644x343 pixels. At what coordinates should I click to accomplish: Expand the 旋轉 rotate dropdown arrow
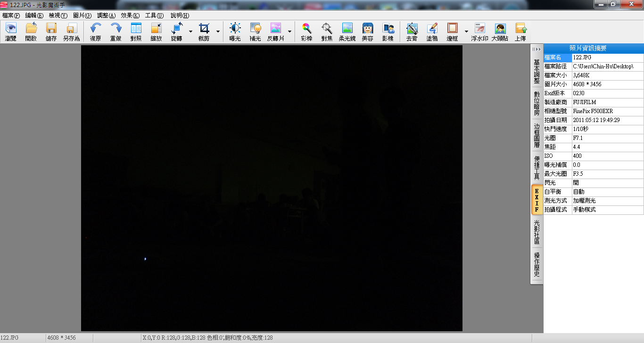click(190, 32)
